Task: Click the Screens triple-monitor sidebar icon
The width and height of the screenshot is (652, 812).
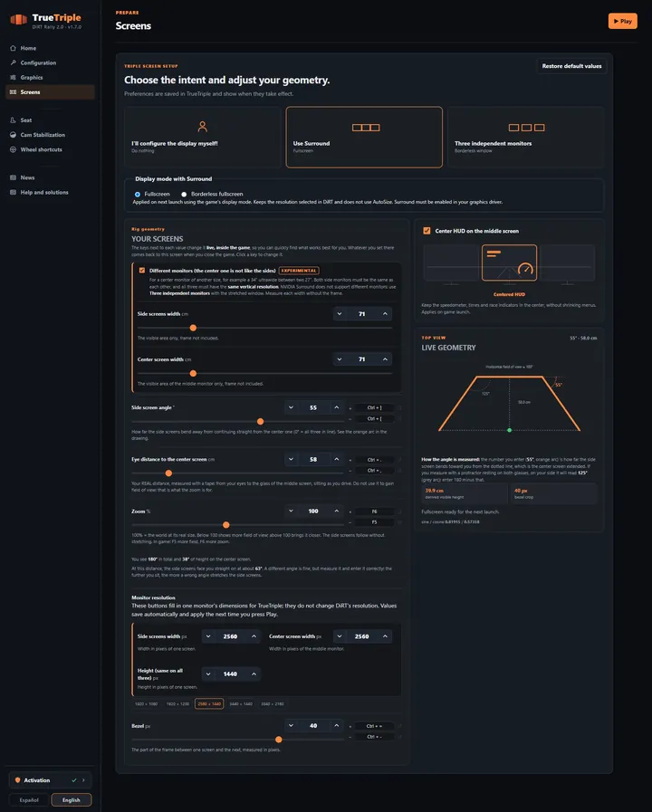Action: click(x=13, y=92)
